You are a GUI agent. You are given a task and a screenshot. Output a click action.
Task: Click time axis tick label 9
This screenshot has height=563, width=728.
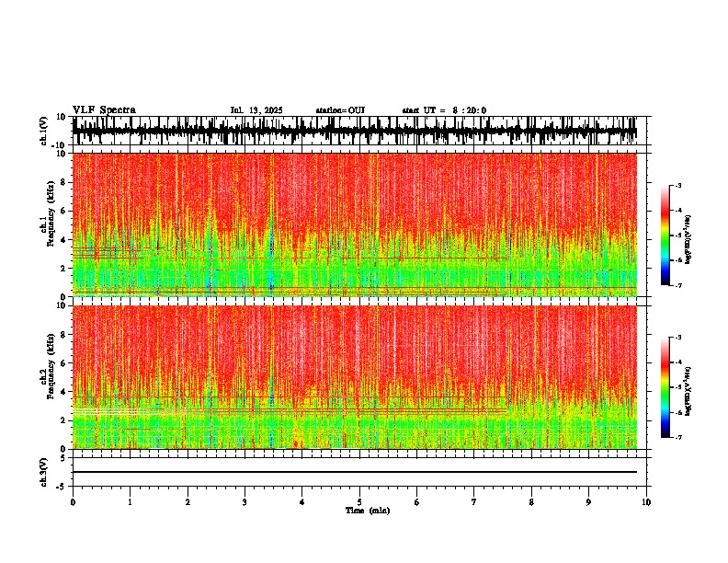tap(588, 502)
